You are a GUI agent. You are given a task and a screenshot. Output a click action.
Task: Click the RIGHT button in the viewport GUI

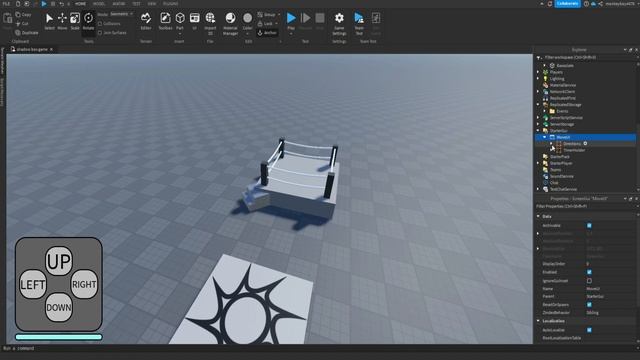click(84, 284)
